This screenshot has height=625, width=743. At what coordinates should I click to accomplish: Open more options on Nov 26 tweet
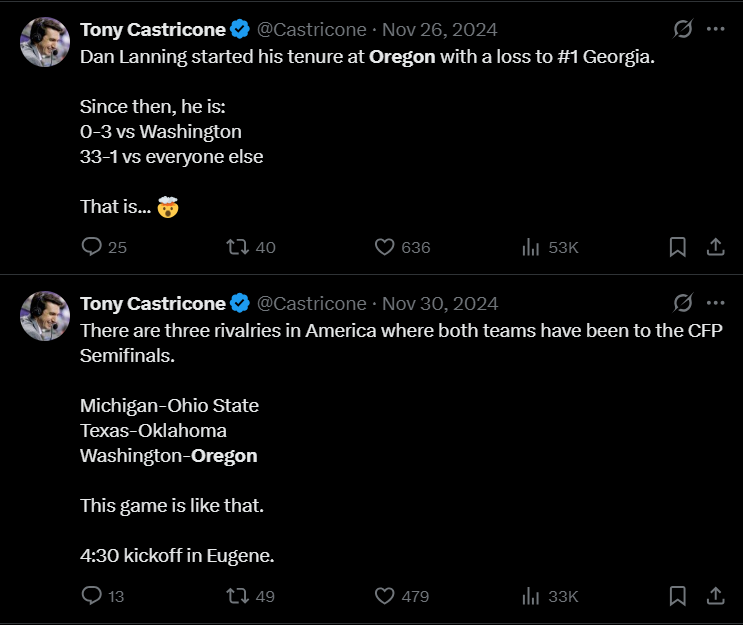point(715,29)
